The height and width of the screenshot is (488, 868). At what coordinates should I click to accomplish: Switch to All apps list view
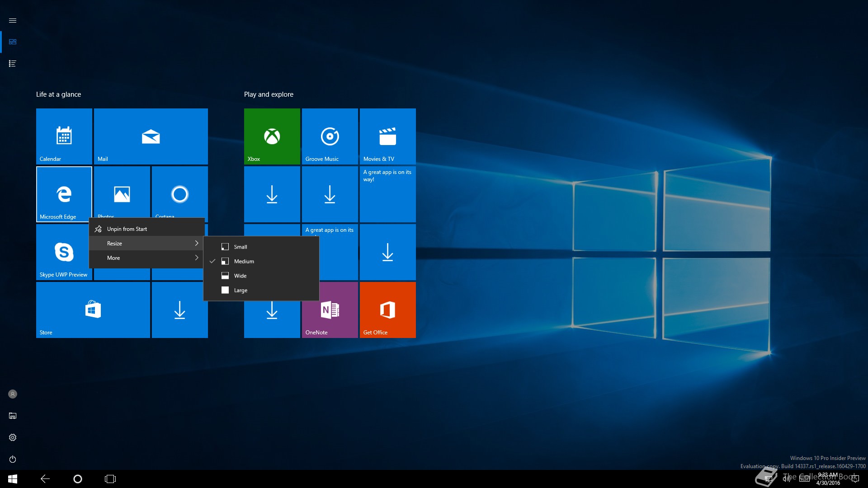pos(13,64)
